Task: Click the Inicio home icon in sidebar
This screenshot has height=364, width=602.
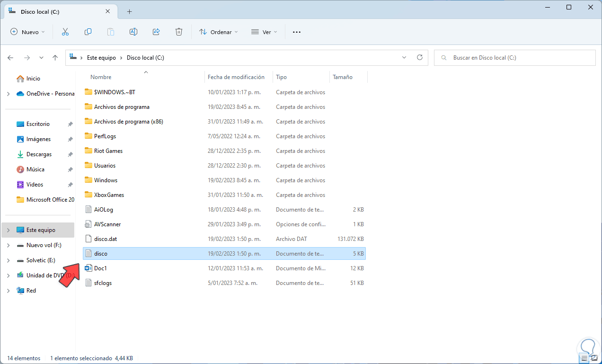Action: click(x=20, y=79)
